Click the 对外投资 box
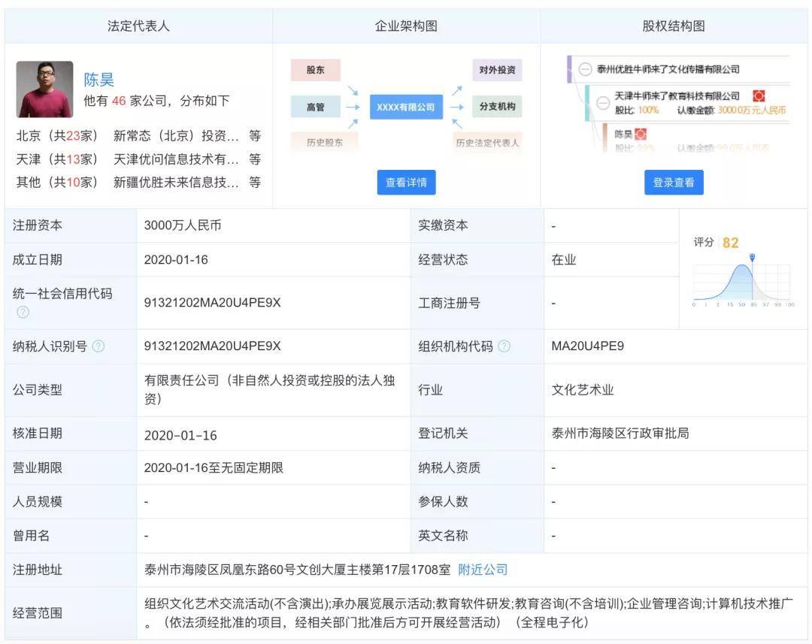812x644 pixels. (497, 70)
